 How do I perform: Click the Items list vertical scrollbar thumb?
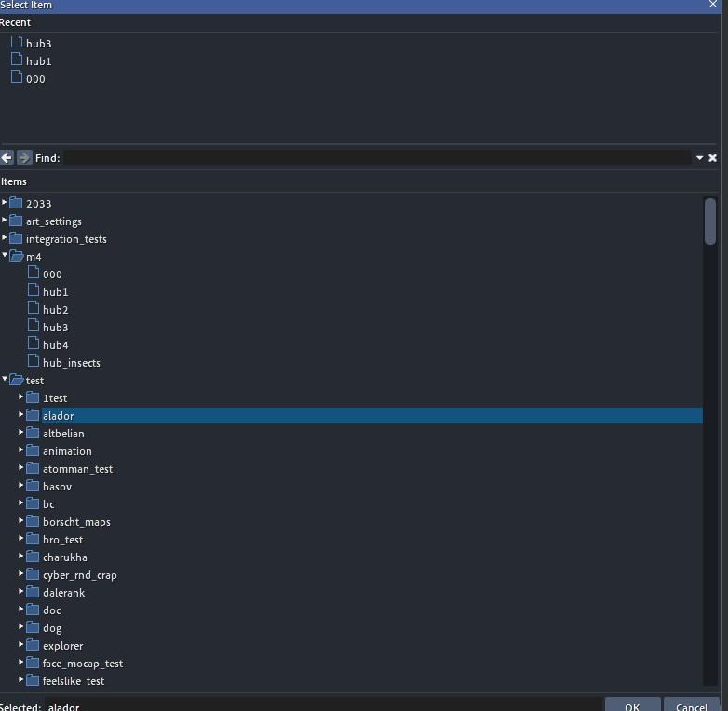pyautogui.click(x=710, y=221)
